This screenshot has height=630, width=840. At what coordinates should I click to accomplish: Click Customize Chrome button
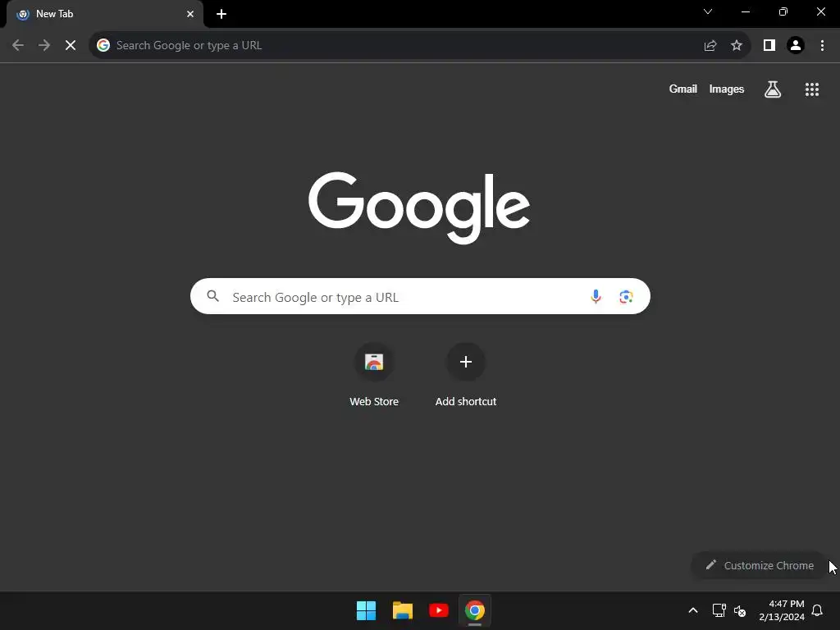click(759, 565)
